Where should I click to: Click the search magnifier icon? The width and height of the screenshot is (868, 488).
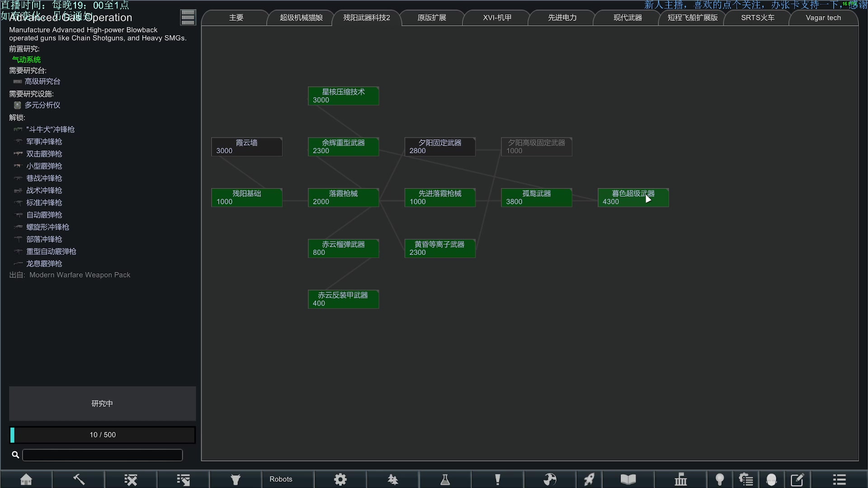point(15,455)
